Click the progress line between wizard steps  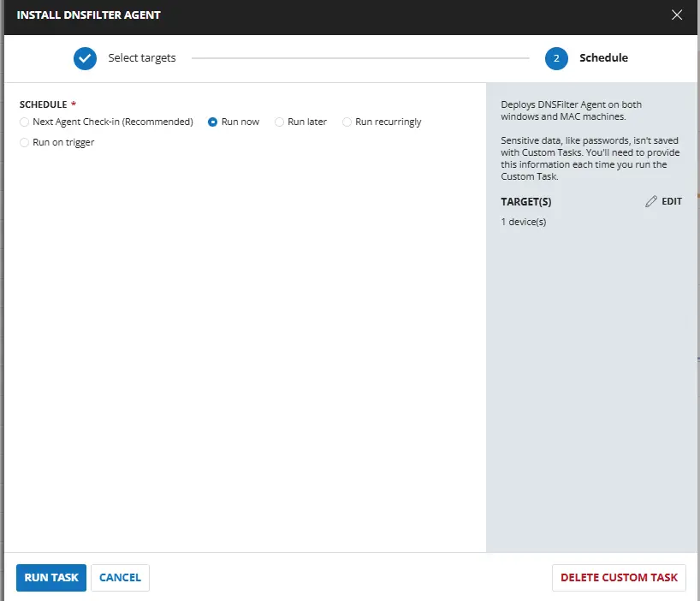[359, 58]
